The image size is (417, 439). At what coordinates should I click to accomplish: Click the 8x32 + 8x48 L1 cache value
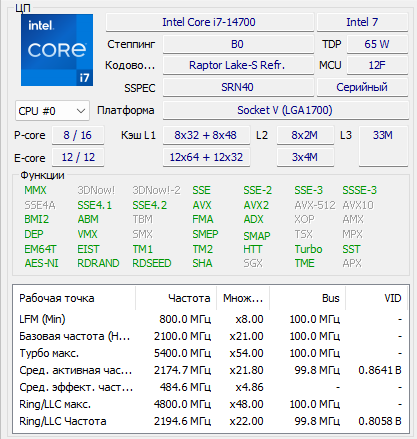pyautogui.click(x=206, y=135)
